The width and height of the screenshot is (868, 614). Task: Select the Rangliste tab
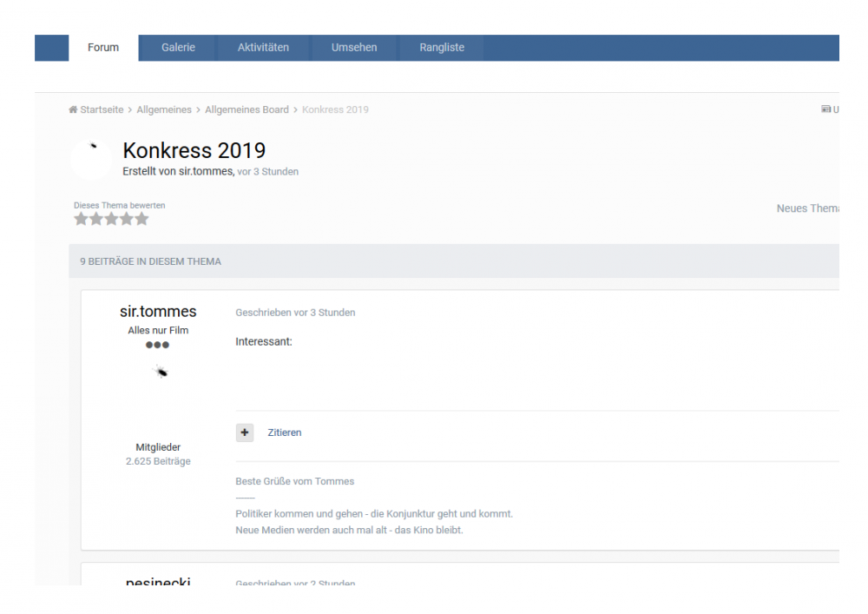click(x=442, y=48)
